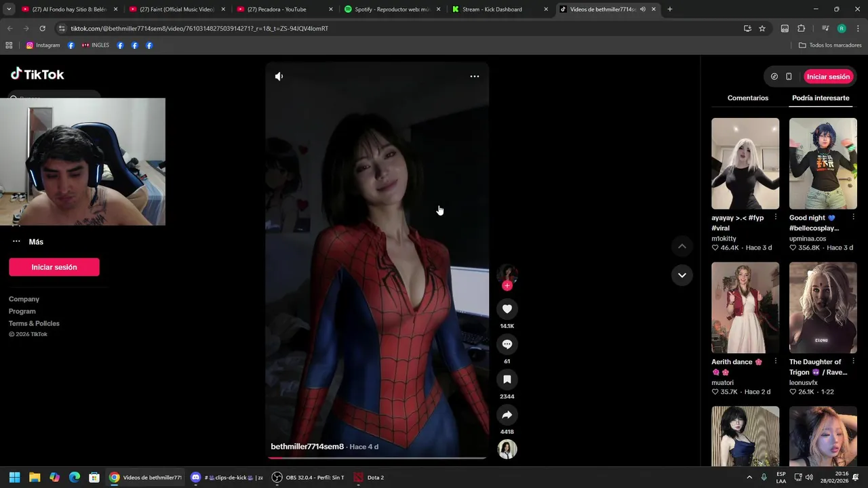Image resolution: width=868 pixels, height=488 pixels.
Task: Open the Aerith dance video thumbnail
Action: pyautogui.click(x=745, y=308)
